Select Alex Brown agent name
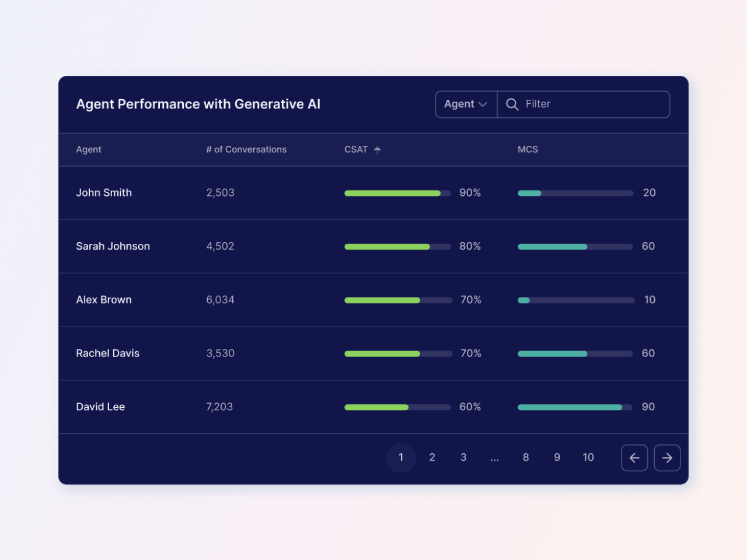The height and width of the screenshot is (560, 747). [x=104, y=300]
